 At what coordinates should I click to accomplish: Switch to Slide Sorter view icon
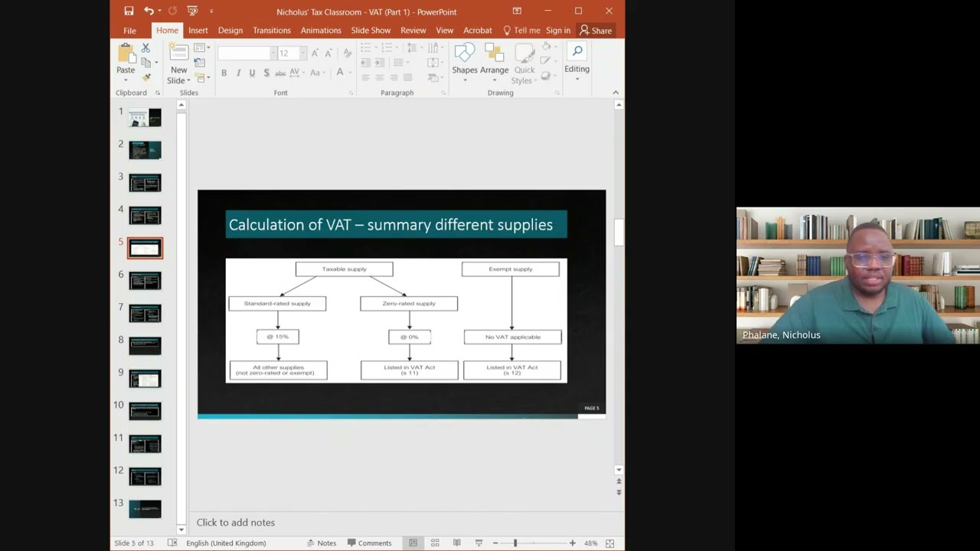[435, 543]
